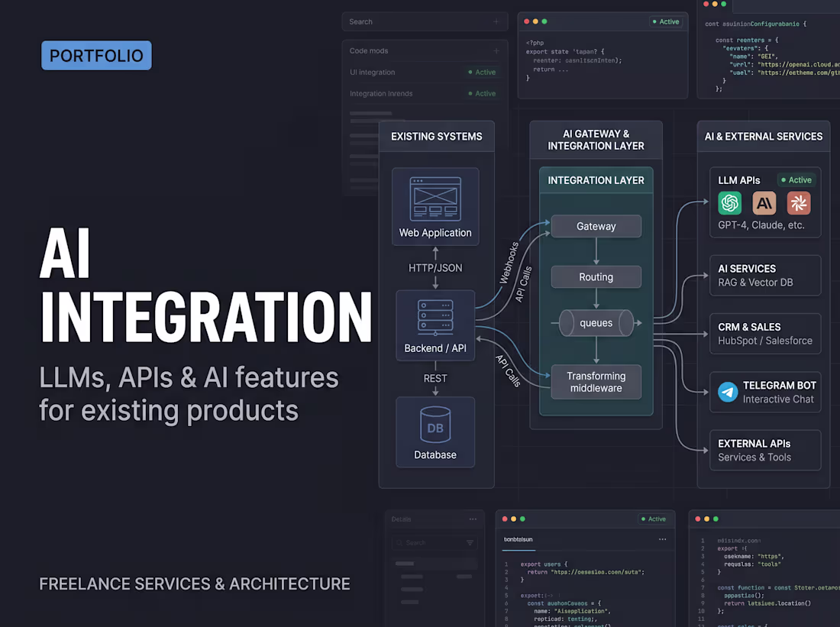Viewport: 840px width, 627px height.
Task: Select the Transforming middleware box
Action: tap(596, 382)
